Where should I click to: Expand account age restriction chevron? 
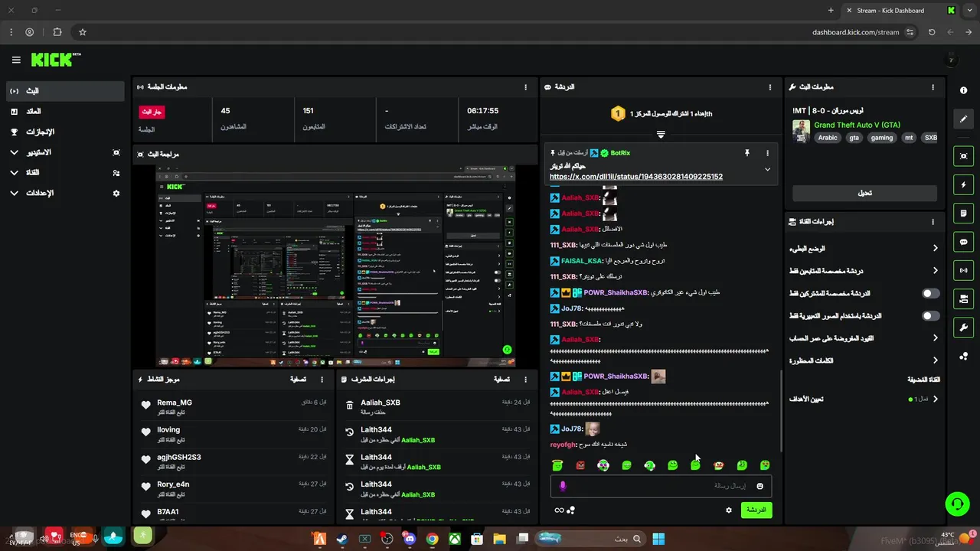click(x=935, y=337)
